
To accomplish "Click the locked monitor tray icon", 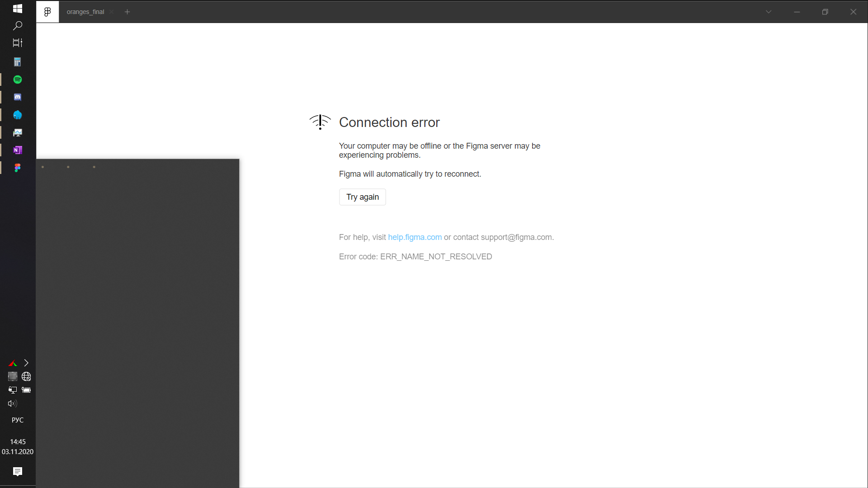I will tap(13, 390).
